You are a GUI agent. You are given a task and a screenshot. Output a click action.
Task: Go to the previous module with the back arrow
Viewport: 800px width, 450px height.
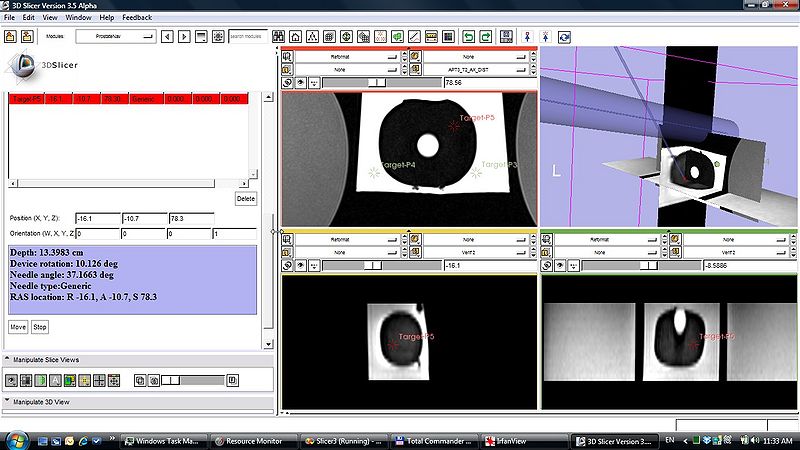pos(167,37)
